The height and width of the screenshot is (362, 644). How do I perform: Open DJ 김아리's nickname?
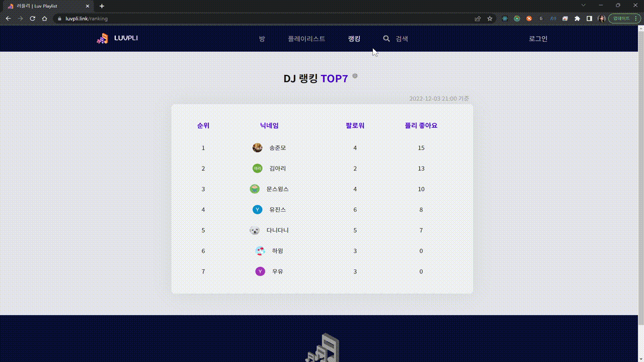277,168
